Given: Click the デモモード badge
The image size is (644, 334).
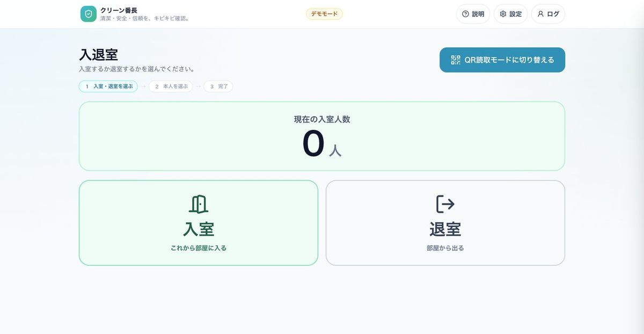Looking at the screenshot, I should pyautogui.click(x=324, y=14).
